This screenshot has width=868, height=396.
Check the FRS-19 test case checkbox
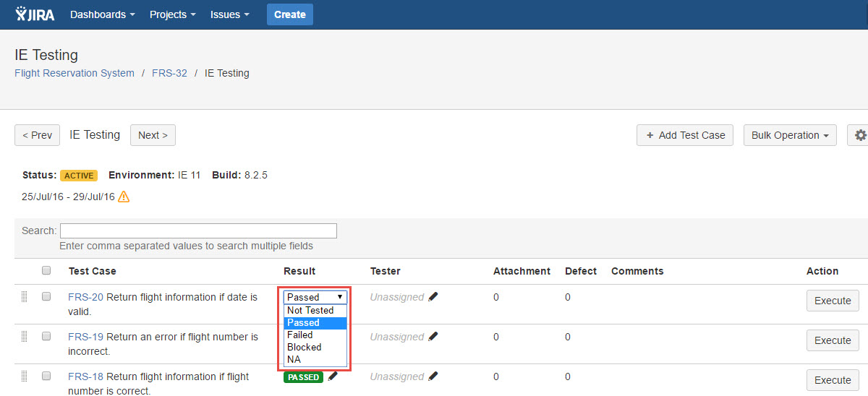(46, 337)
